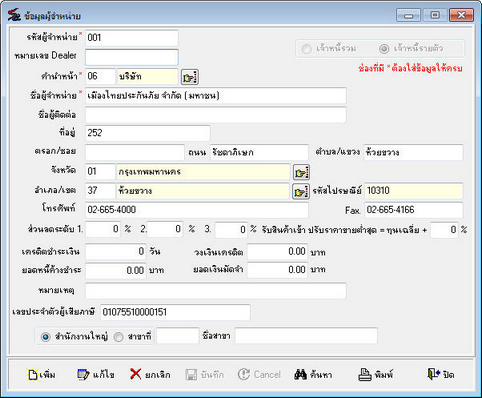Click the tax ID field 01075510000151
The width and height of the screenshot is (482, 398).
click(x=175, y=312)
